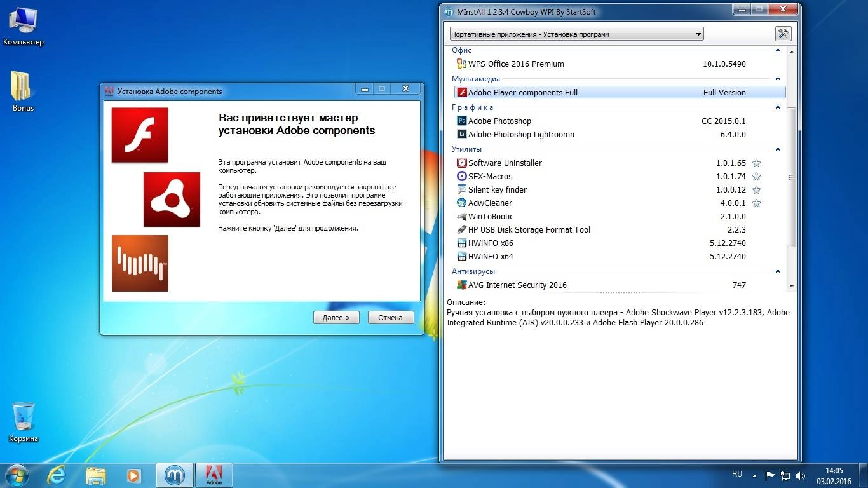Show hidden tray icons with the arrow

point(754,475)
